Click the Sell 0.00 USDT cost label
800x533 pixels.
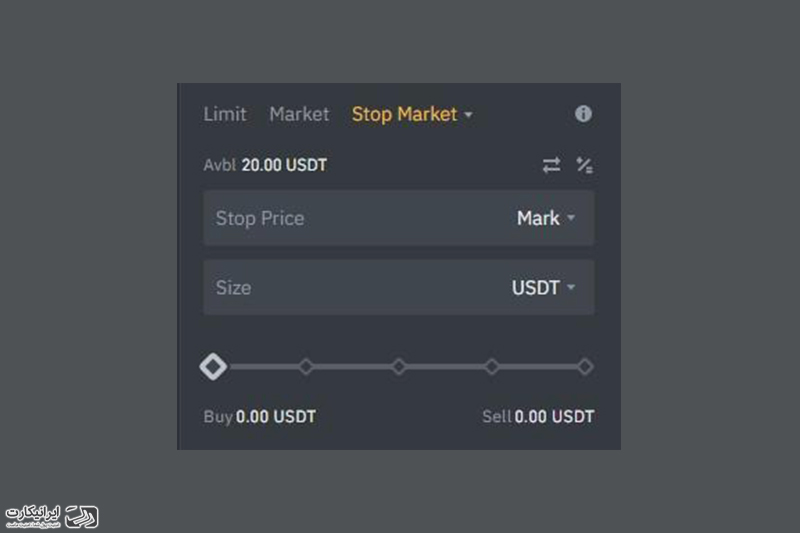pos(538,417)
